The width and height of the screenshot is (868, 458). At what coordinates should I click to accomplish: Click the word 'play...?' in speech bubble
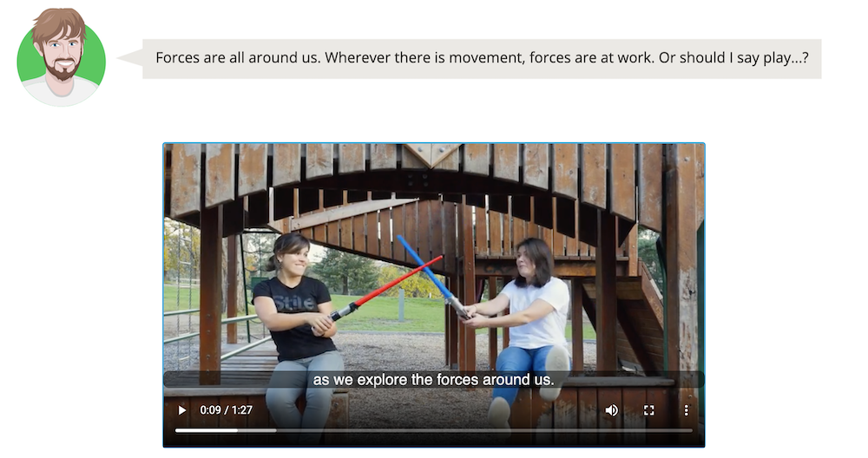pyautogui.click(x=786, y=58)
